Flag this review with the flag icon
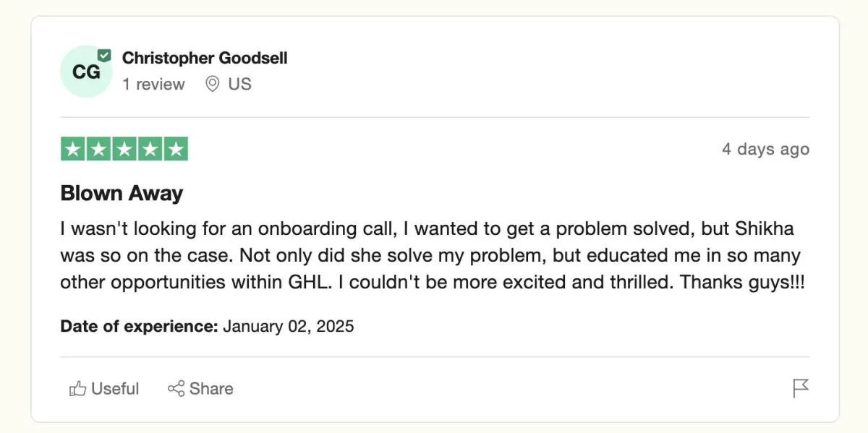868x433 pixels. point(801,388)
